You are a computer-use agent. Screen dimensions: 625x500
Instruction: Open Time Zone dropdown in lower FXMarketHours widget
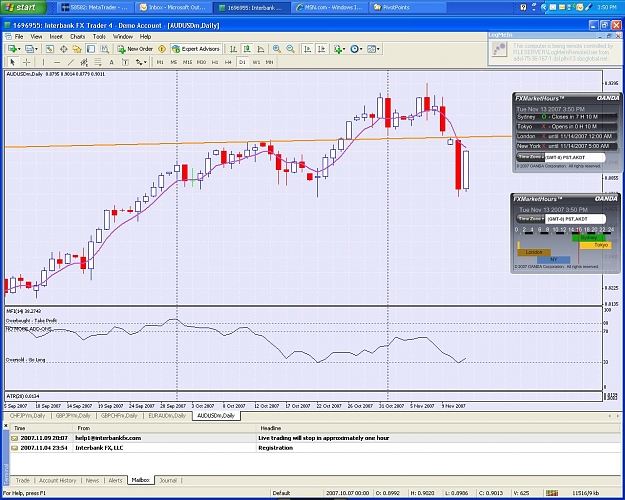(x=531, y=219)
